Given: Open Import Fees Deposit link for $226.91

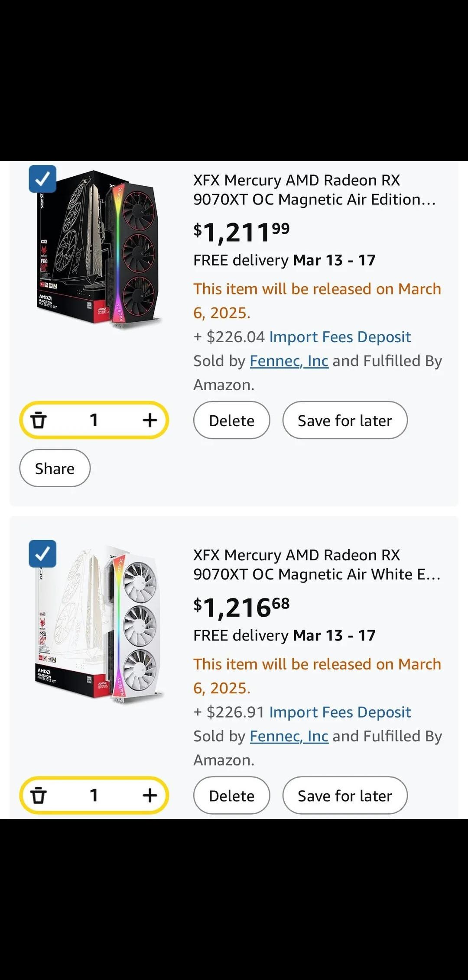Looking at the screenshot, I should pos(340,712).
